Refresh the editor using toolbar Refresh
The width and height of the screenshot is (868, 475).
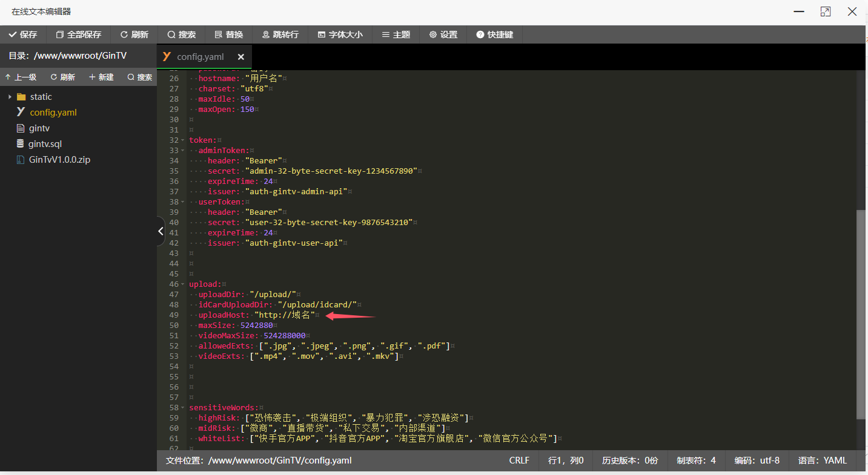(x=134, y=34)
